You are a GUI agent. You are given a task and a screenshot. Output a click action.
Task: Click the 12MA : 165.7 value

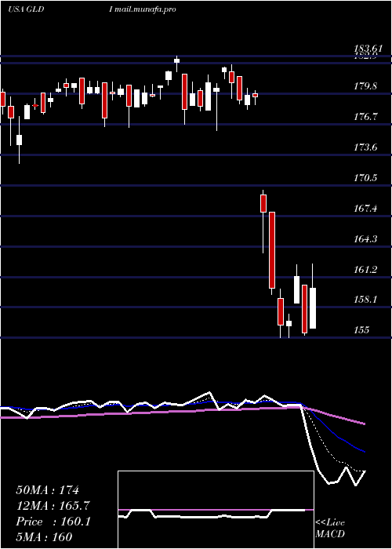pyautogui.click(x=53, y=506)
